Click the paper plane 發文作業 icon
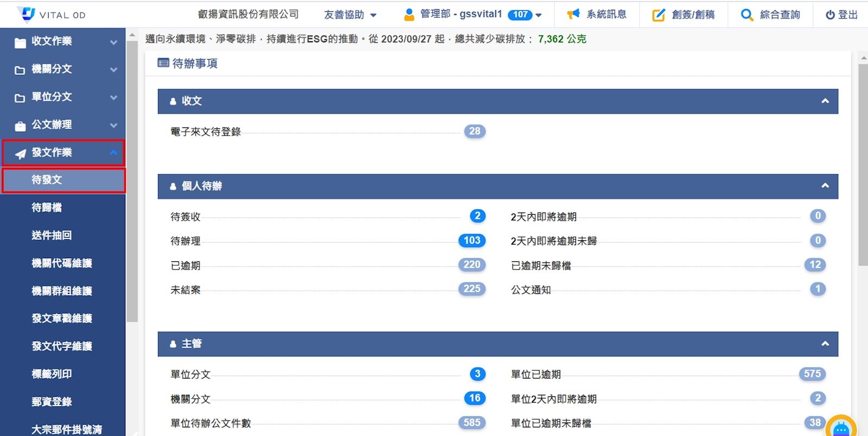868x436 pixels. tap(21, 153)
